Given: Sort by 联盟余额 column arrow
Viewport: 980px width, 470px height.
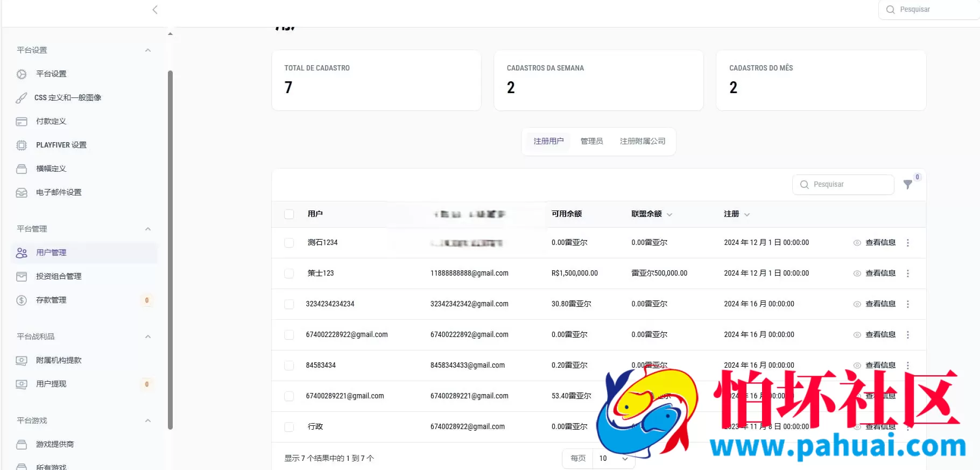Looking at the screenshot, I should coord(669,214).
